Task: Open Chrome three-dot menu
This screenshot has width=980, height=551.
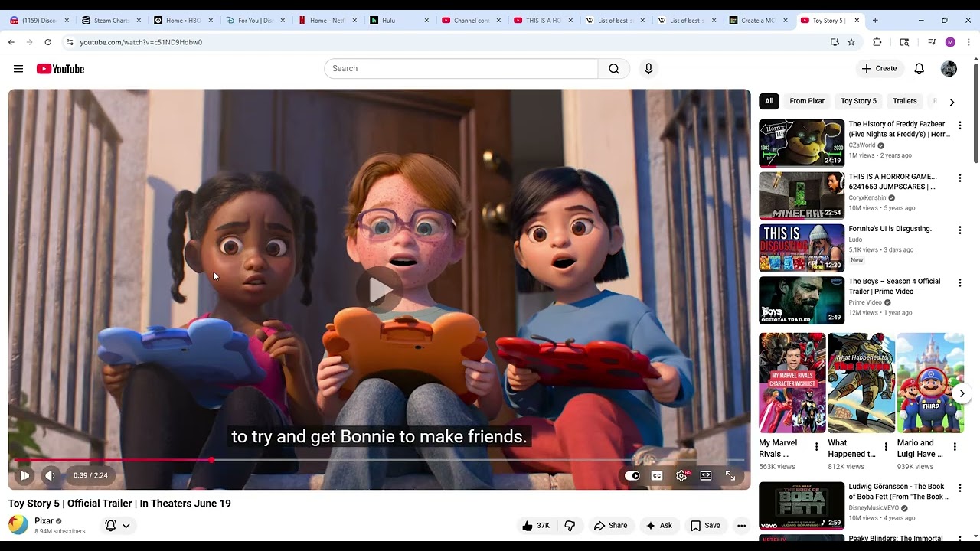Action: [x=969, y=42]
